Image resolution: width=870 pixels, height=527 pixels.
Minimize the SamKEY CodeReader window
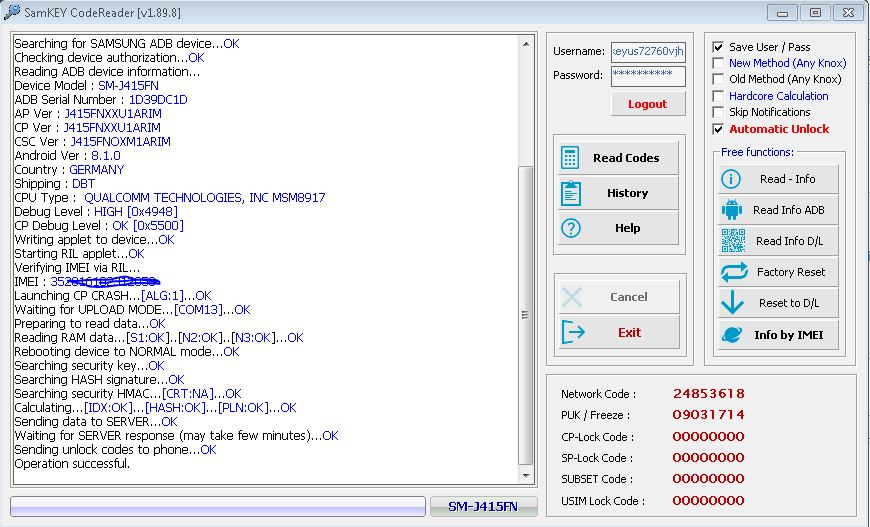(x=782, y=13)
